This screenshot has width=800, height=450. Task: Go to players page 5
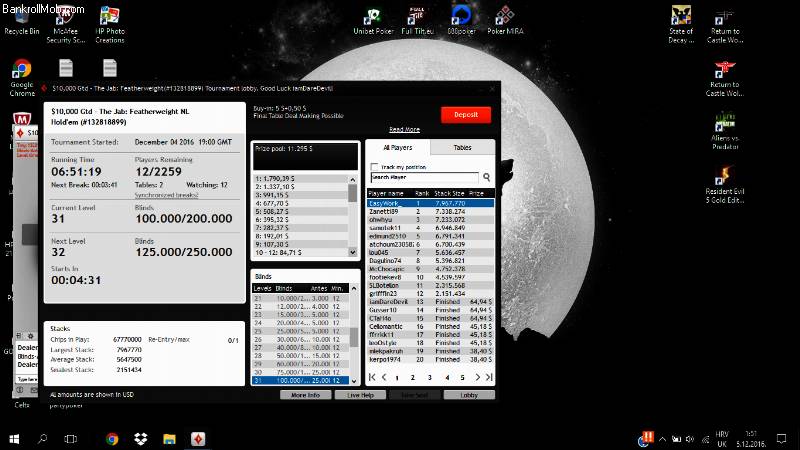click(x=462, y=378)
